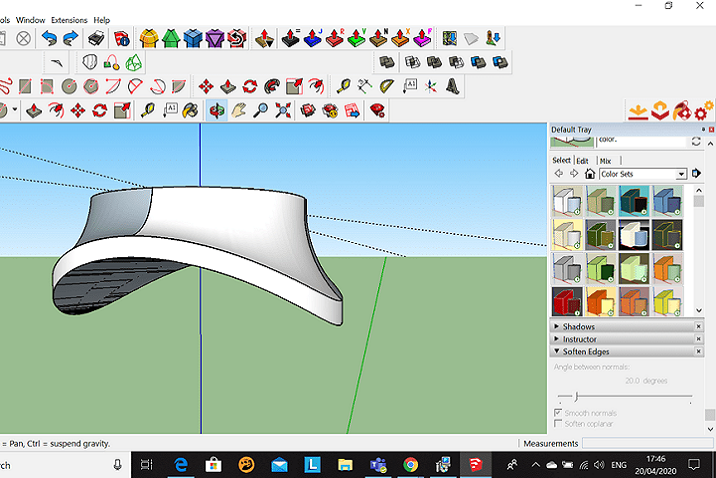Image resolution: width=716 pixels, height=478 pixels.
Task: Open the Color Sets dropdown
Action: pyautogui.click(x=681, y=174)
